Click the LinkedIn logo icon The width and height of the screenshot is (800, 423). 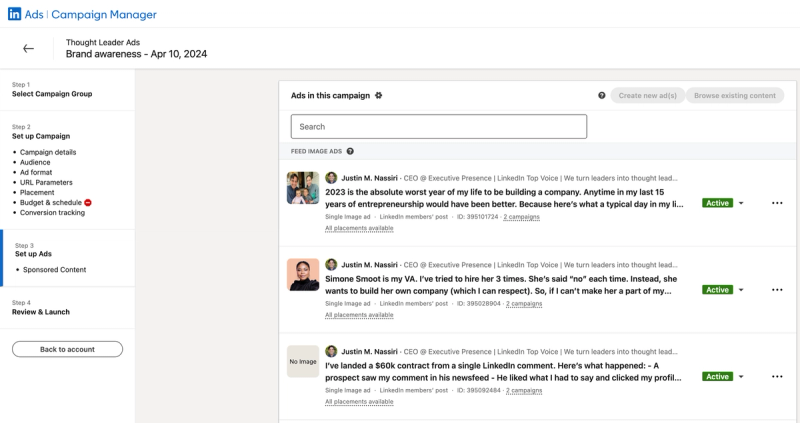(14, 14)
